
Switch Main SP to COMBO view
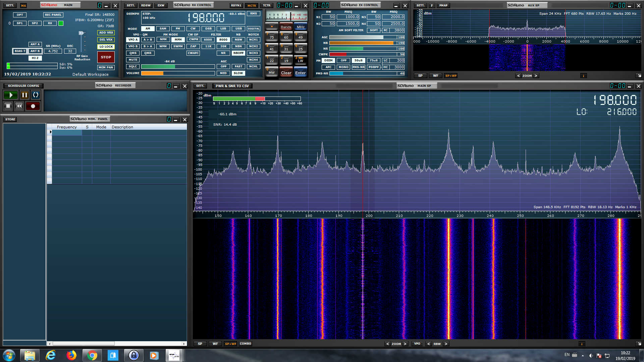click(246, 344)
